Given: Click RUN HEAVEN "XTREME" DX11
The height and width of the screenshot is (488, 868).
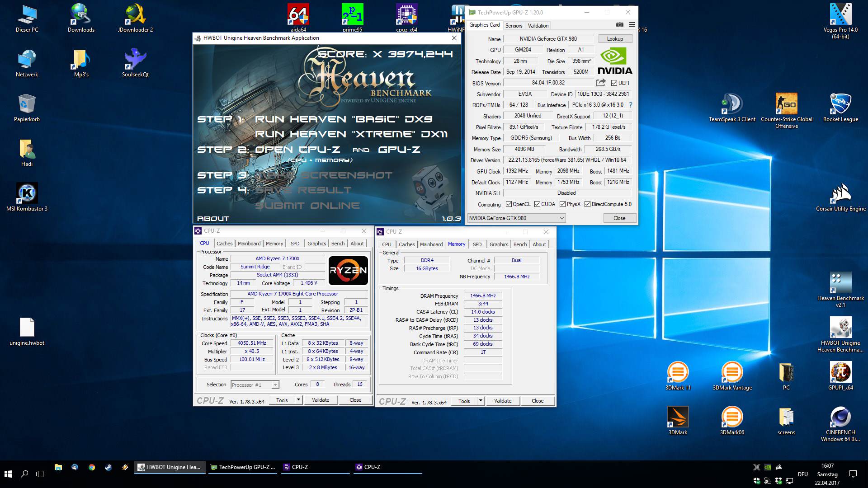Looking at the screenshot, I should click(351, 134).
